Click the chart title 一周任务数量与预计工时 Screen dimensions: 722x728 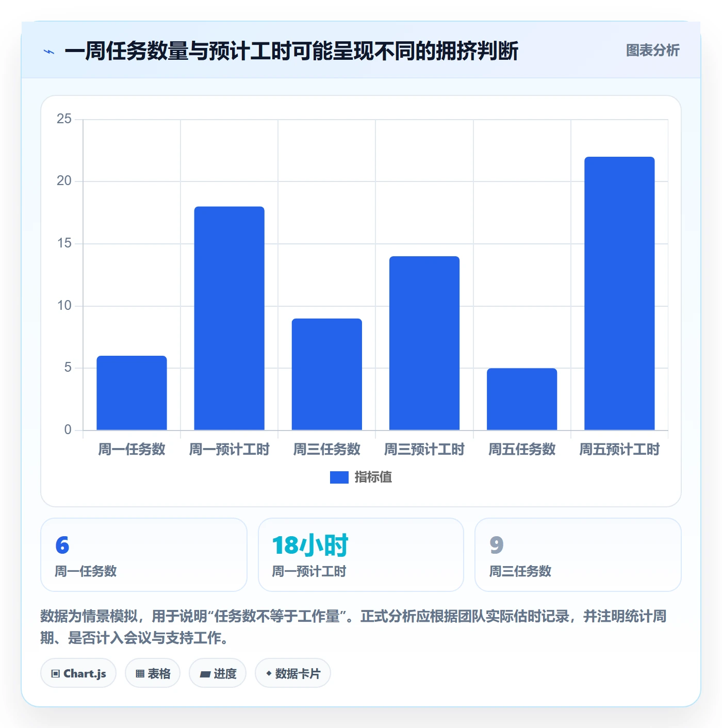click(291, 51)
